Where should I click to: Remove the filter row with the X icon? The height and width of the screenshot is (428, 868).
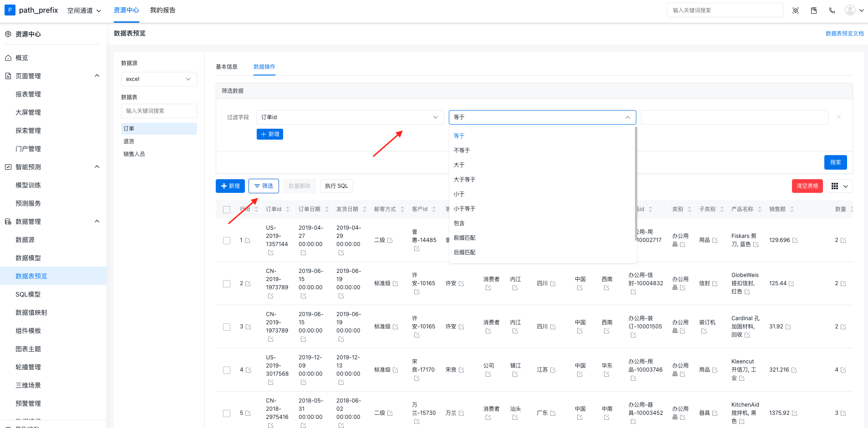pos(839,117)
